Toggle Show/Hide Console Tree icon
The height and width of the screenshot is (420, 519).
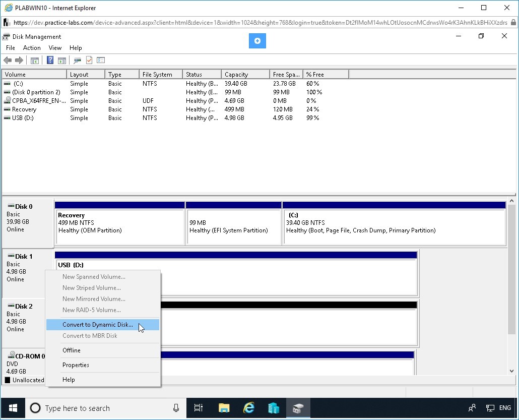34,61
